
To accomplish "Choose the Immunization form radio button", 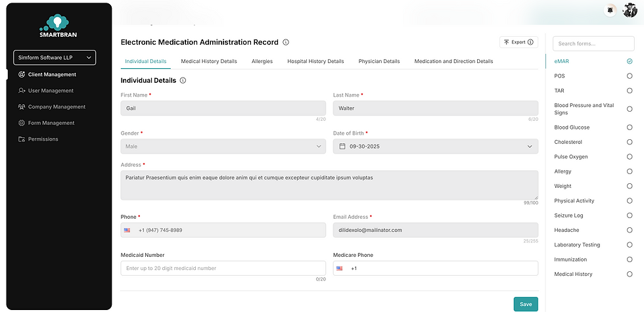I will [630, 259].
